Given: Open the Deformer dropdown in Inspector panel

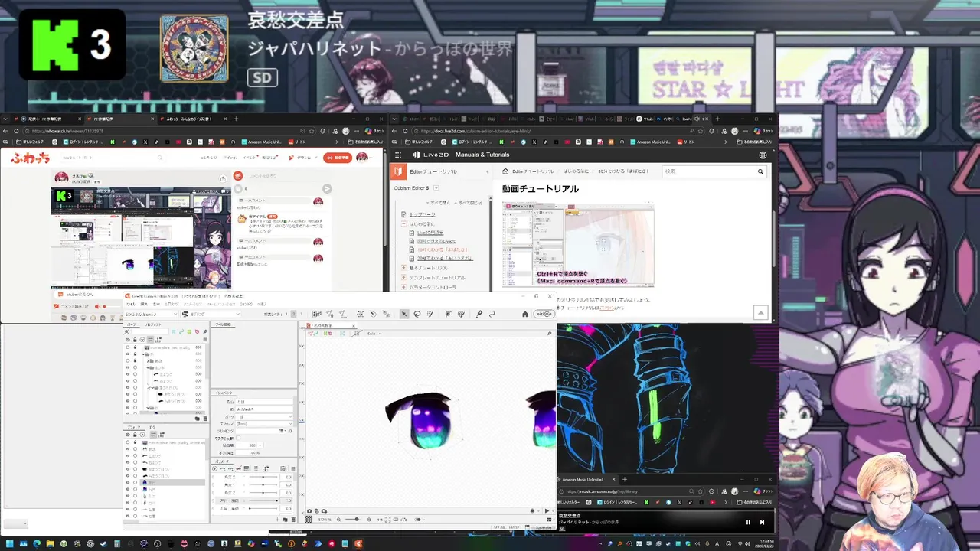Looking at the screenshot, I should click(x=263, y=423).
